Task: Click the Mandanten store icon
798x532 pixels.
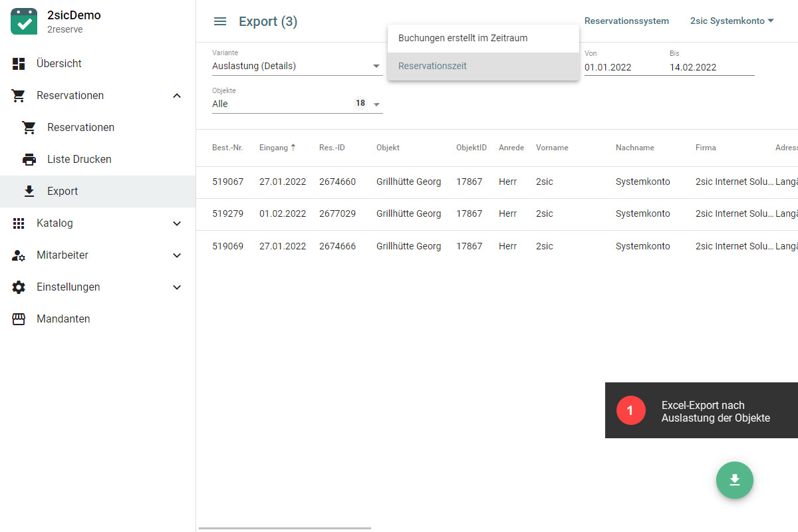Action: click(19, 319)
